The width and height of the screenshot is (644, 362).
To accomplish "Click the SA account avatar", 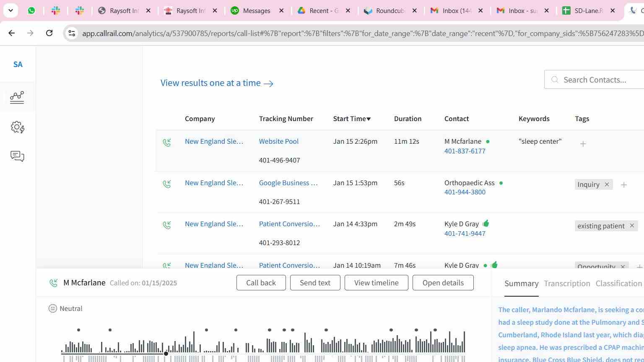I will coord(18,65).
